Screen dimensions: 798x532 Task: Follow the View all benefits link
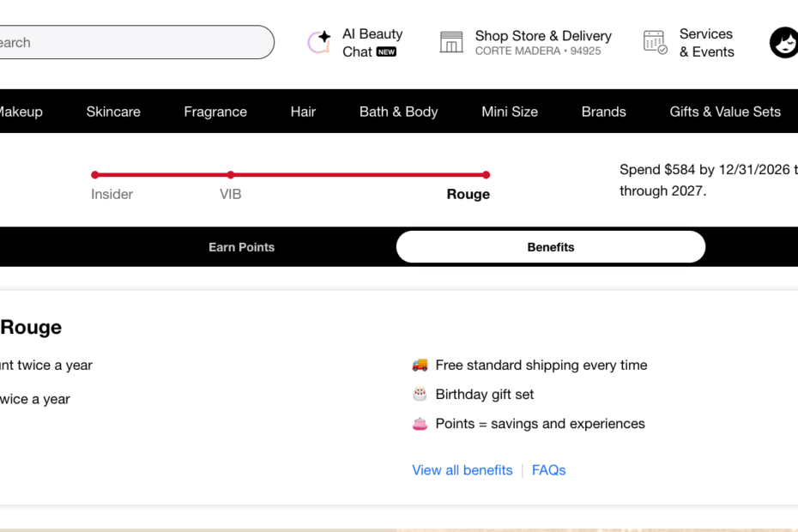tap(462, 470)
